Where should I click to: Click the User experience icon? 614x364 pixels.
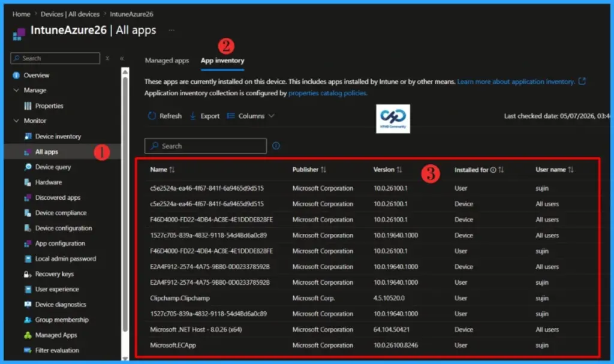pyautogui.click(x=28, y=289)
